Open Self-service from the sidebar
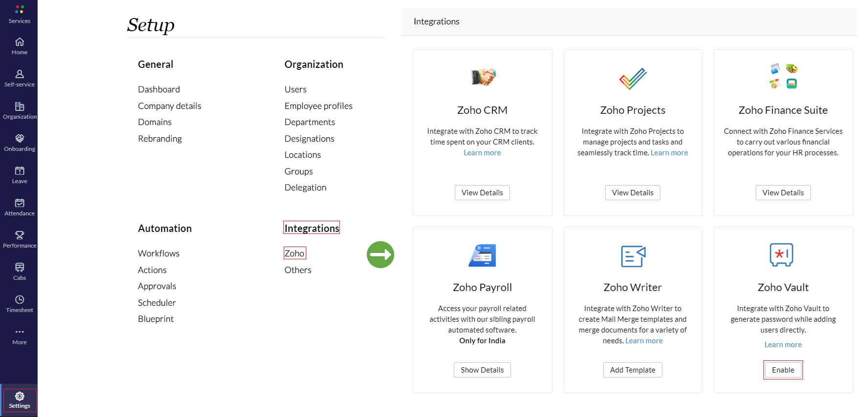 (20, 78)
